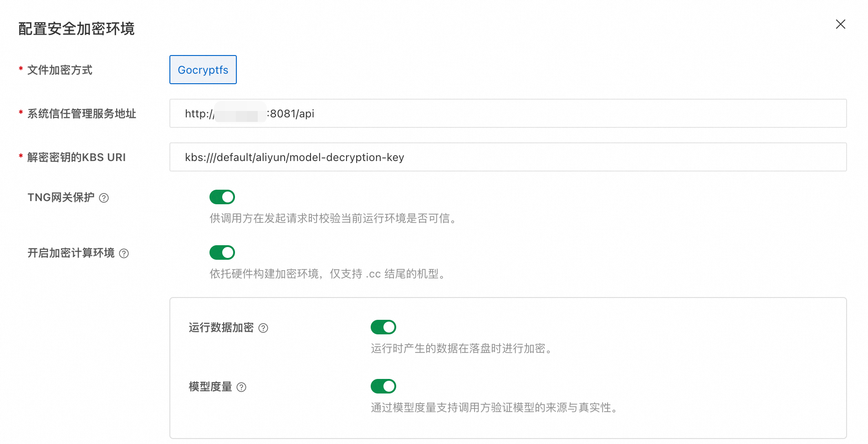Open help icon next to TNG网关保护

104,198
